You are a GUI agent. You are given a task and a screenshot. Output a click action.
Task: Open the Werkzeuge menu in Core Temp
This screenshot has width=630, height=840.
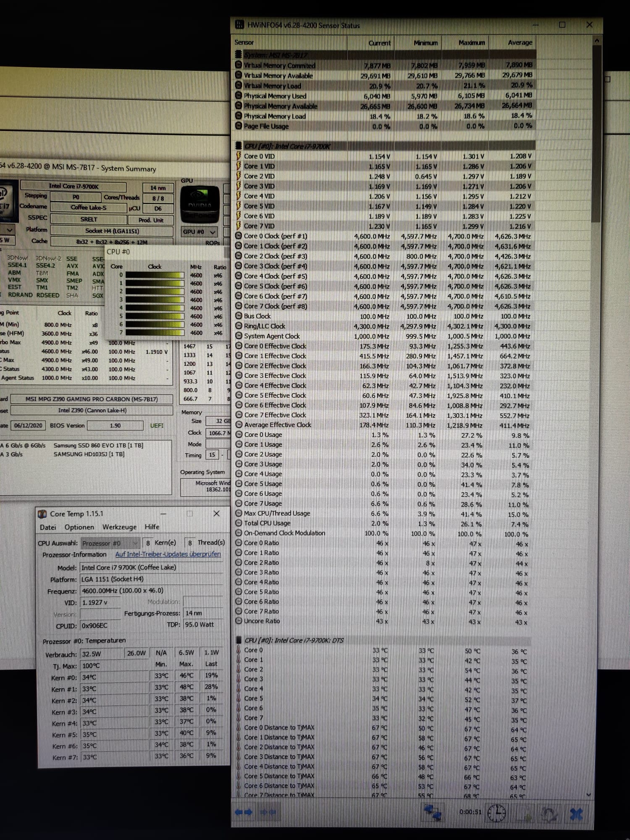pos(119,527)
